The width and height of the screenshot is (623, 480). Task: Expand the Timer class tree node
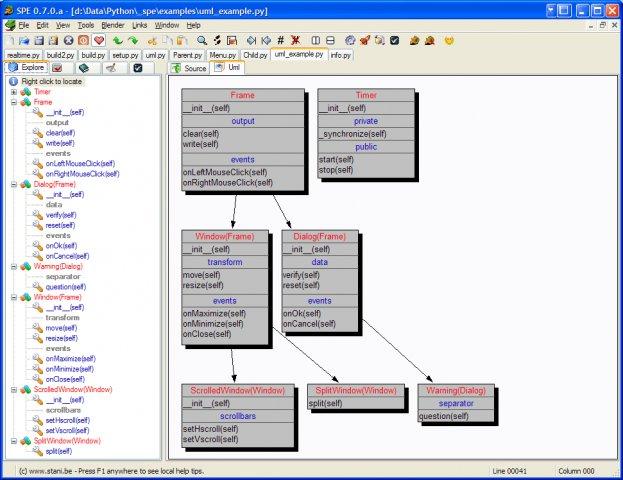14,91
